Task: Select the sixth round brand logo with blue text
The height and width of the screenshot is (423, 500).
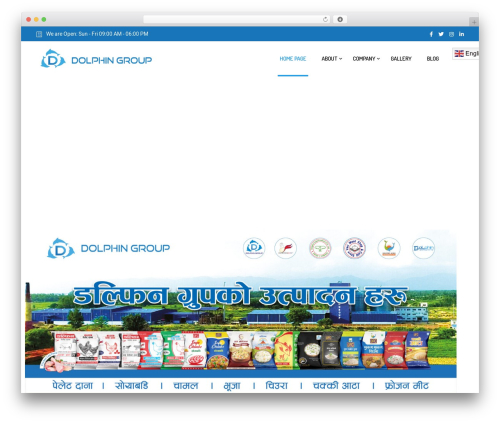Action: coord(423,248)
